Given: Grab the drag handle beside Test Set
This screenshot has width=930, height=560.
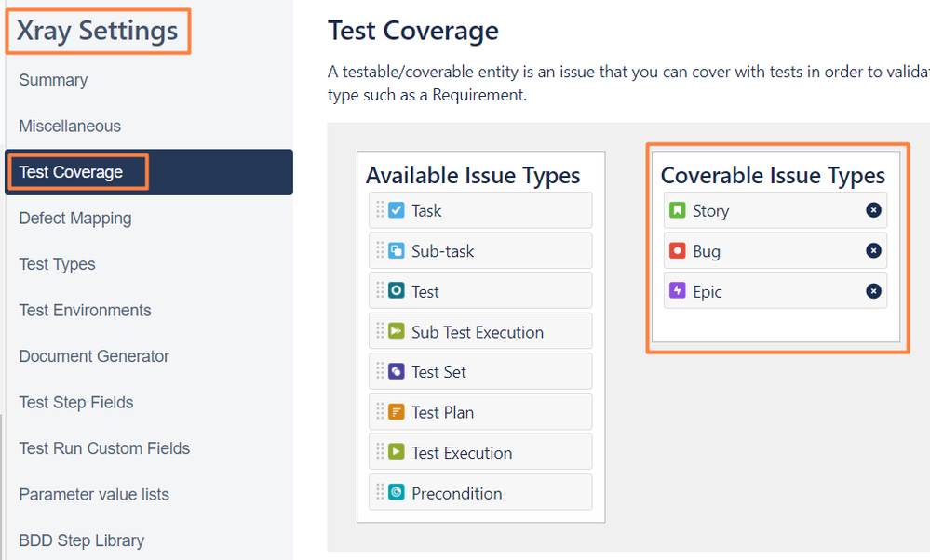Looking at the screenshot, I should pyautogui.click(x=380, y=371).
